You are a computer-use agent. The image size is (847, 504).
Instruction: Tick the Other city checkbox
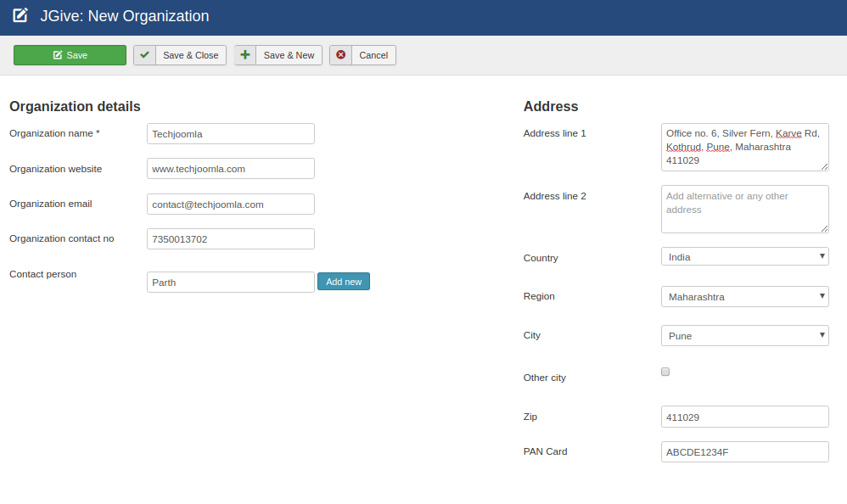pyautogui.click(x=665, y=372)
